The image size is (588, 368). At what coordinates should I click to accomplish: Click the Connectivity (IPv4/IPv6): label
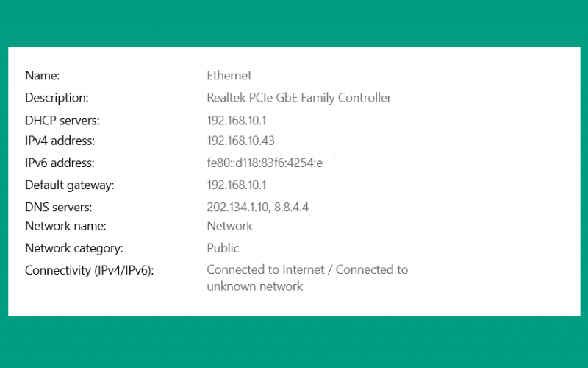click(x=89, y=270)
